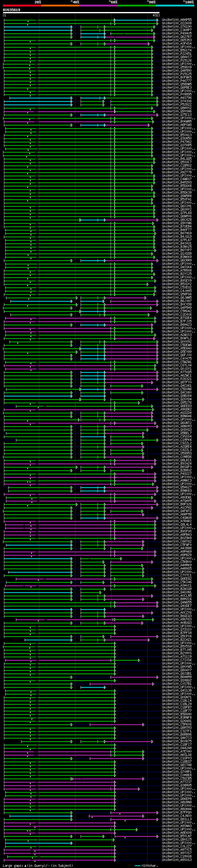Select the UniRef100_Q4R5M0 label
The width and height of the screenshot is (197, 868).
click(177, 71)
